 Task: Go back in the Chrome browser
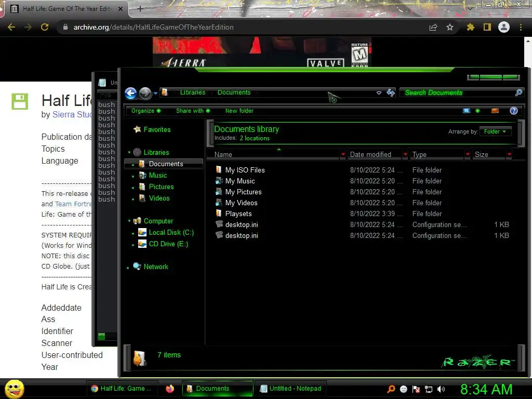(11, 27)
